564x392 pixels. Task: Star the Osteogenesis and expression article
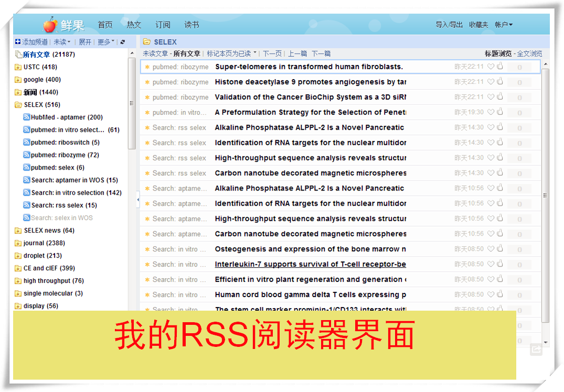coord(147,249)
